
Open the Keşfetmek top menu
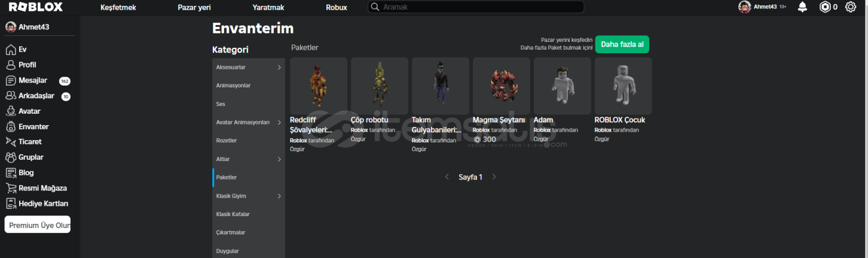[x=118, y=8]
